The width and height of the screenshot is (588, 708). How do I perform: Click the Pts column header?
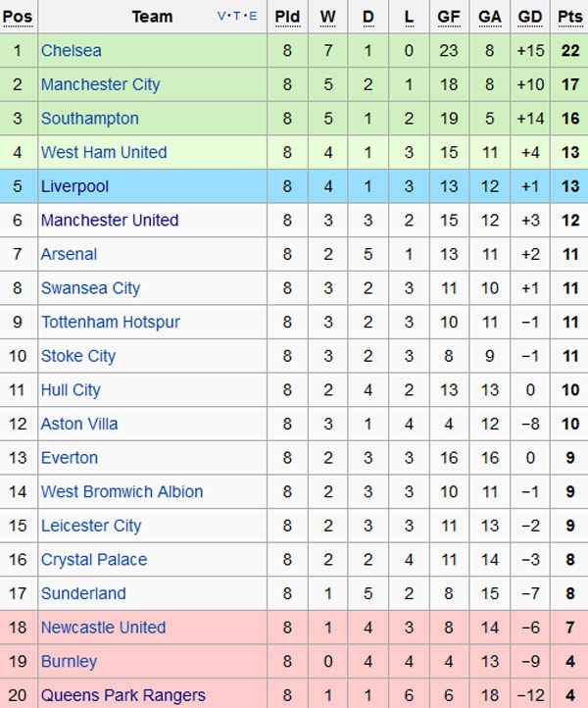569,17
